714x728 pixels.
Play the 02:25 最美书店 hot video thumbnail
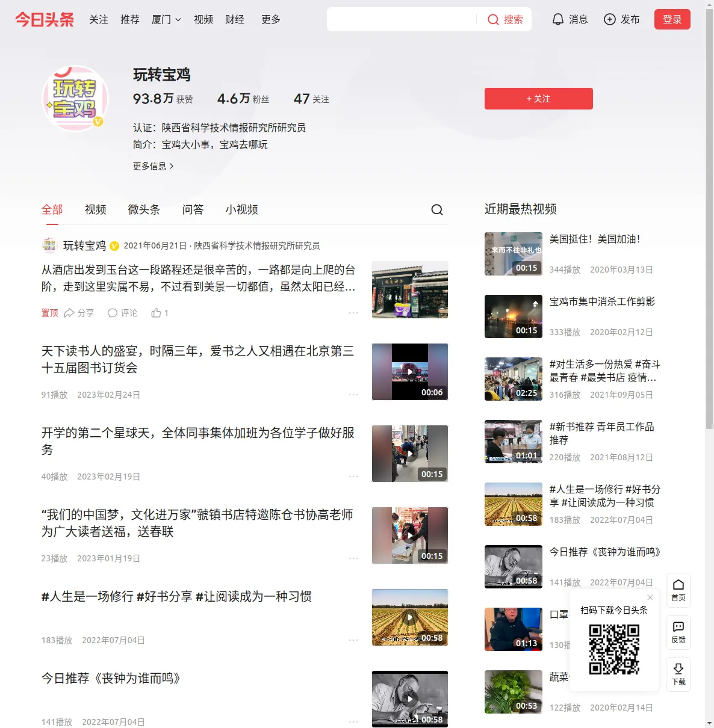click(x=514, y=379)
